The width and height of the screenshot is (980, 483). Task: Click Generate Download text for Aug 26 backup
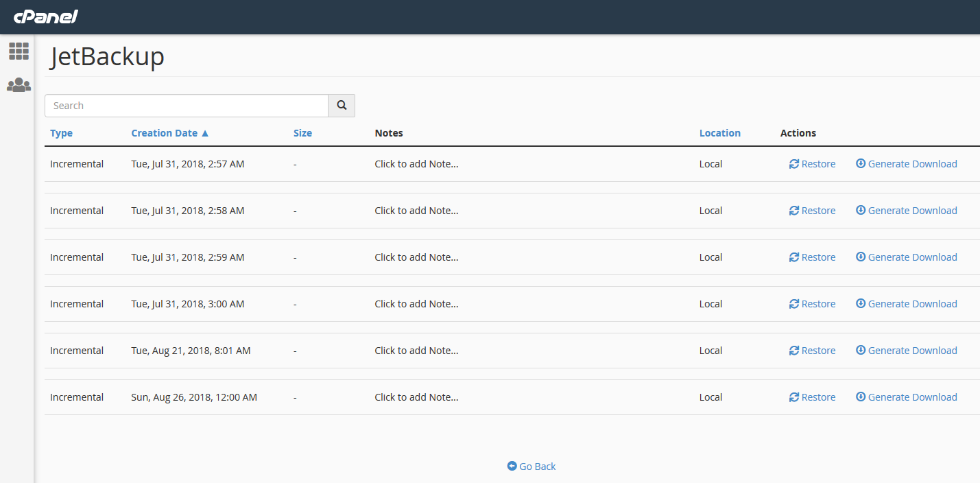click(913, 397)
